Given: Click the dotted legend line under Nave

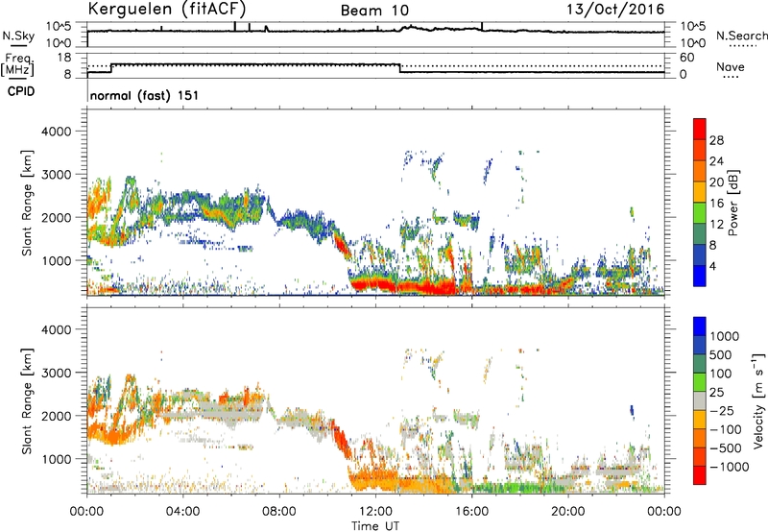Looking at the screenshot, I should pos(731,77).
